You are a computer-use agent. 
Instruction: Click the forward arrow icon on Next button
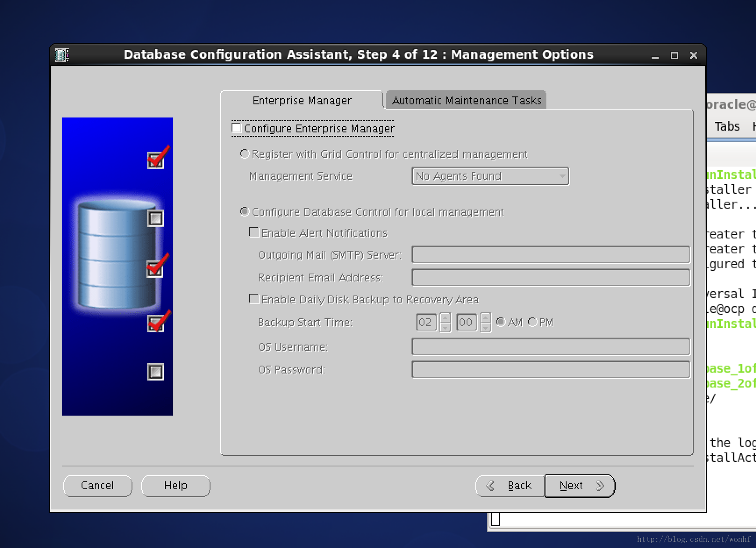[601, 486]
